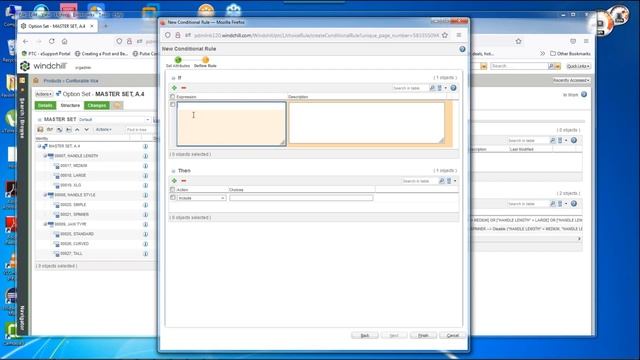Collapse 00009, JAW TYPE tree node

[x=45, y=224]
